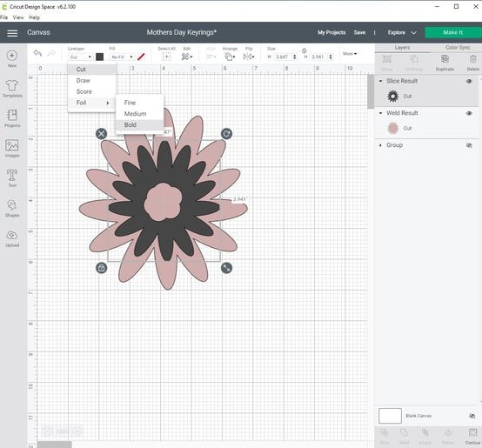Open the File menu
The width and height of the screenshot is (482, 448).
click(x=4, y=17)
